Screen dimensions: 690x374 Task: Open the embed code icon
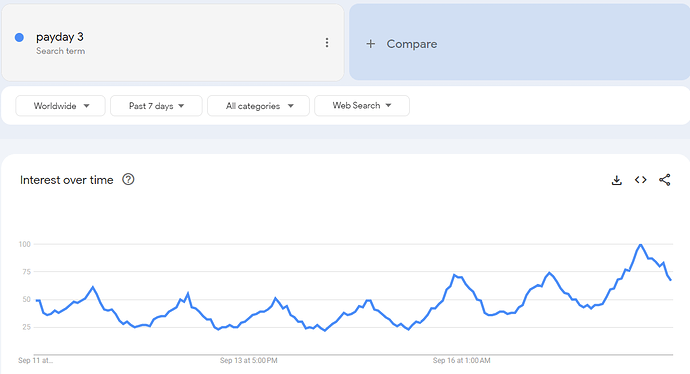click(x=641, y=180)
